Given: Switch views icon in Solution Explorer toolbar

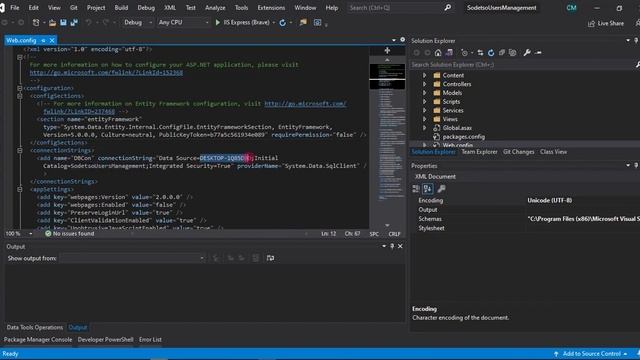Looking at the screenshot, I should [449, 53].
